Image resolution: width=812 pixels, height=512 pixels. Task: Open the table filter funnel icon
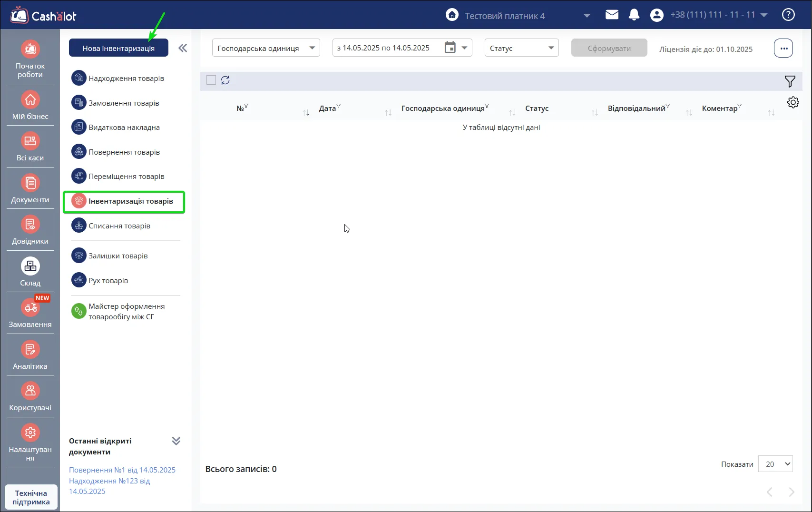pos(790,81)
